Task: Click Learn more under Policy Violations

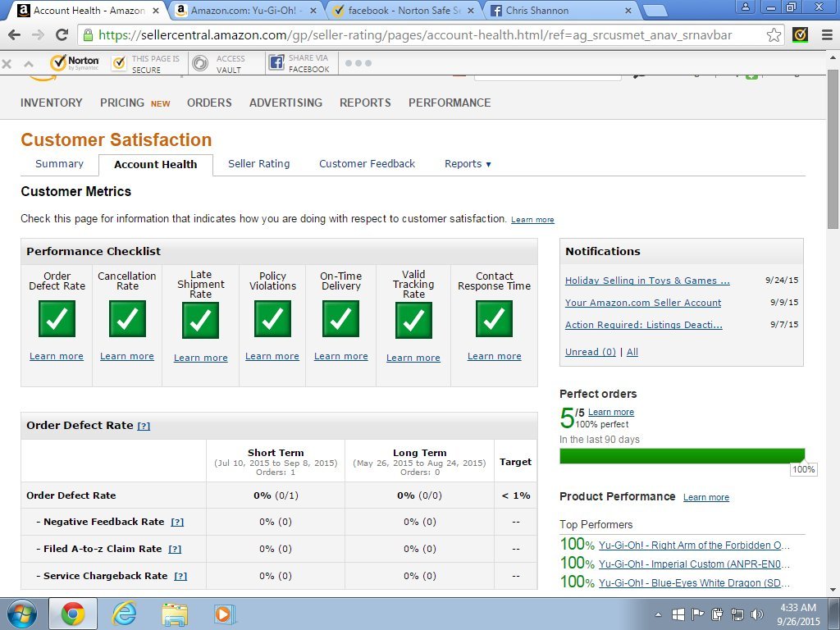Action: [x=272, y=356]
